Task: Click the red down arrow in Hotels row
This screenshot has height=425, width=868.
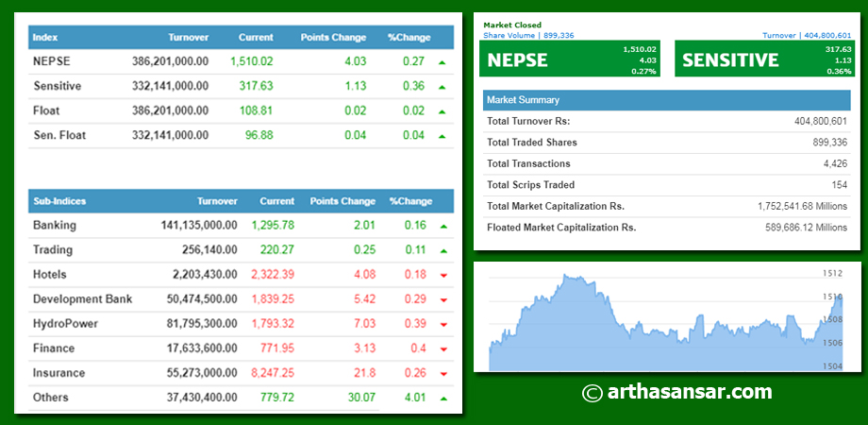Action: click(443, 276)
